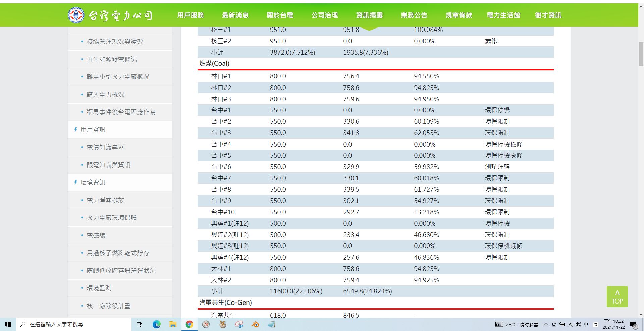This screenshot has height=331, width=644.
Task: Check the battery status tray icon
Action: coord(562,324)
